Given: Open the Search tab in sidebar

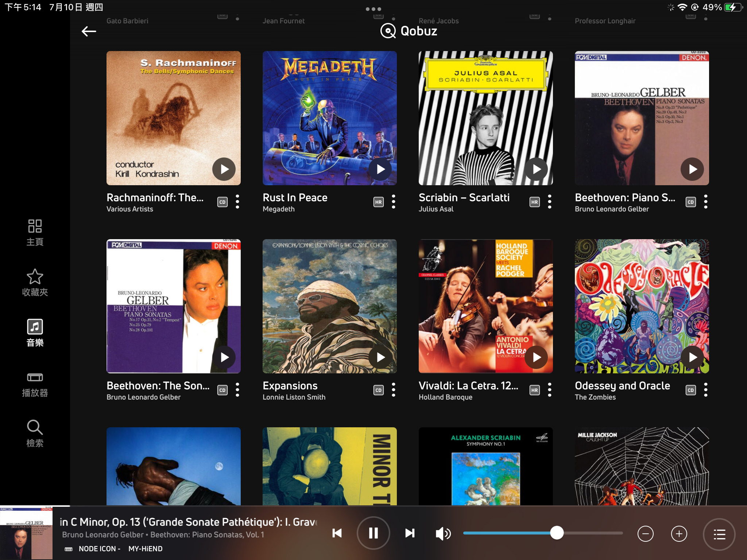Looking at the screenshot, I should tap(35, 433).
